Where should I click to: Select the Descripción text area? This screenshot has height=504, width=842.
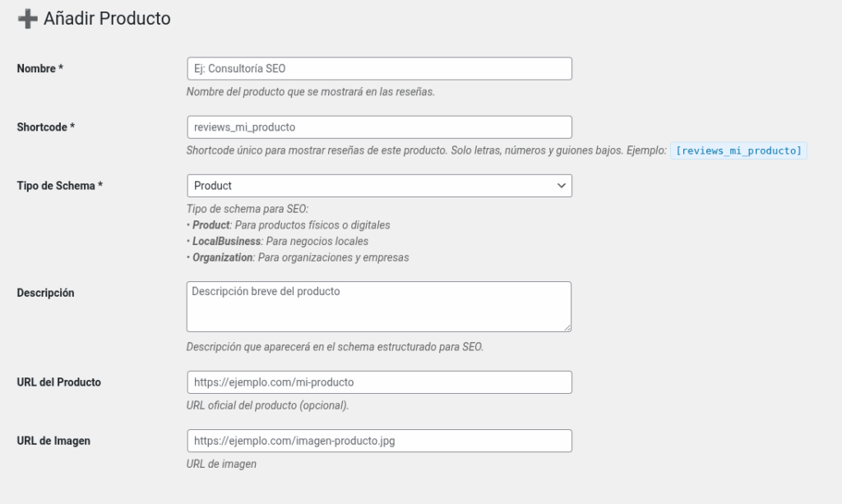click(379, 306)
